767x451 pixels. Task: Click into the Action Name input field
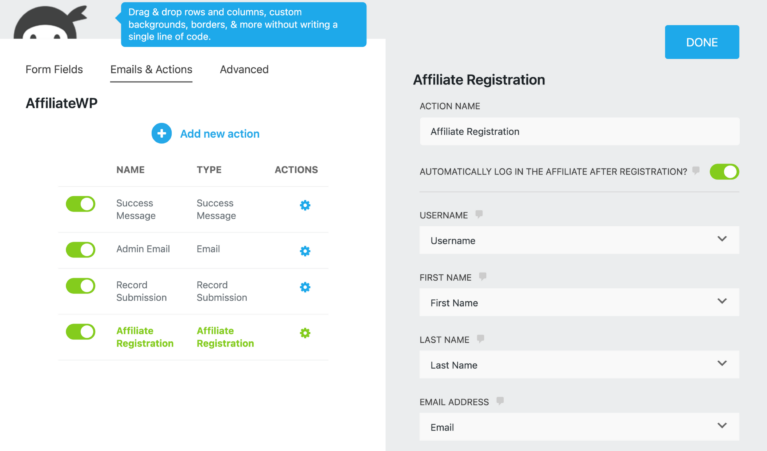coord(579,131)
